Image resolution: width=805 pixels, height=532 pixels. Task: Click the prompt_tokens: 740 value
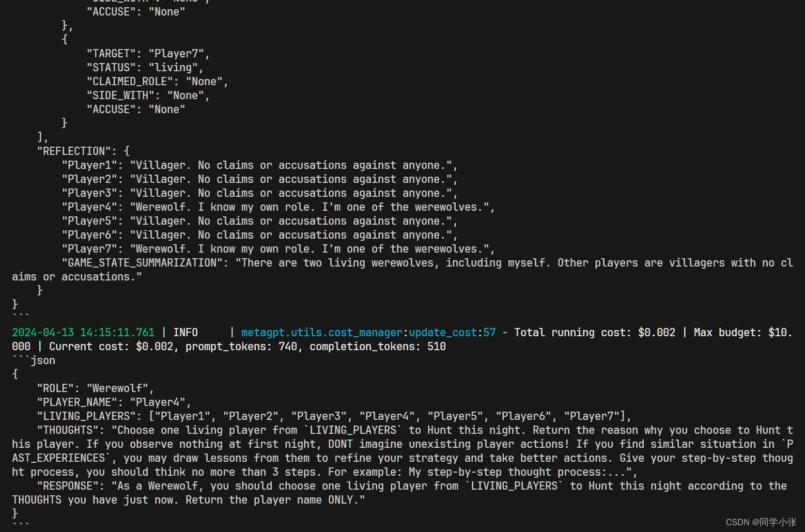click(241, 347)
